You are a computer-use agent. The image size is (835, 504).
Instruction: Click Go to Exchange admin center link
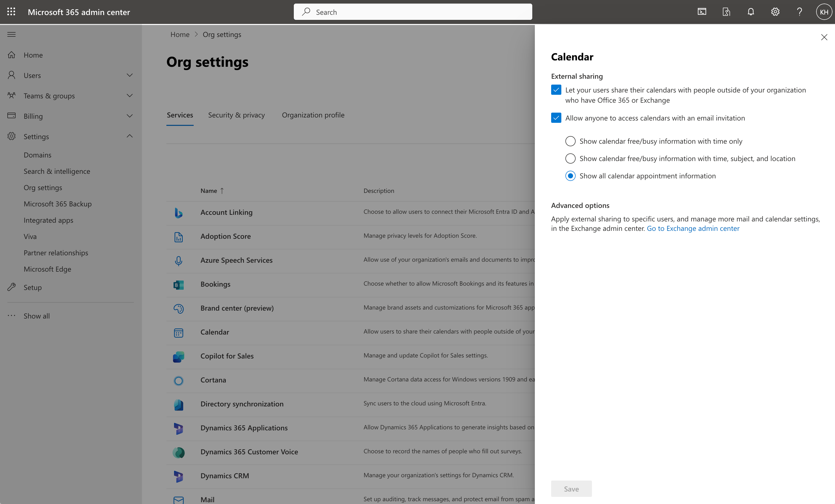coord(693,228)
